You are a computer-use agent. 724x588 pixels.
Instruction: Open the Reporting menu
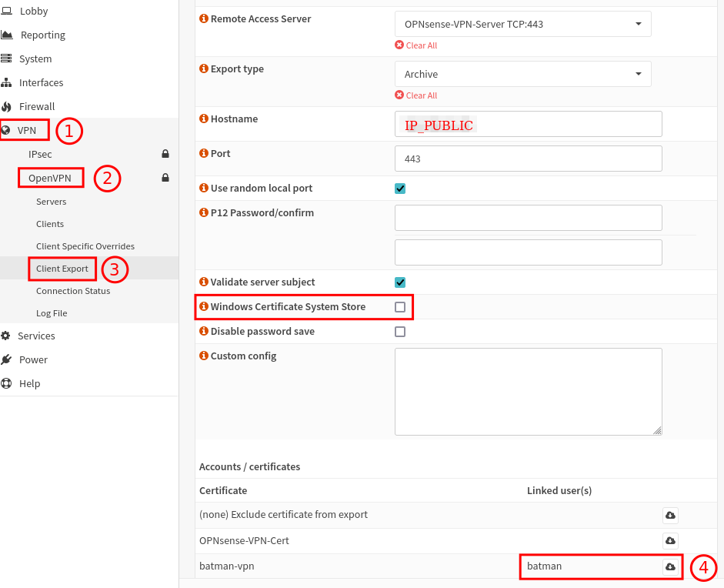point(43,35)
